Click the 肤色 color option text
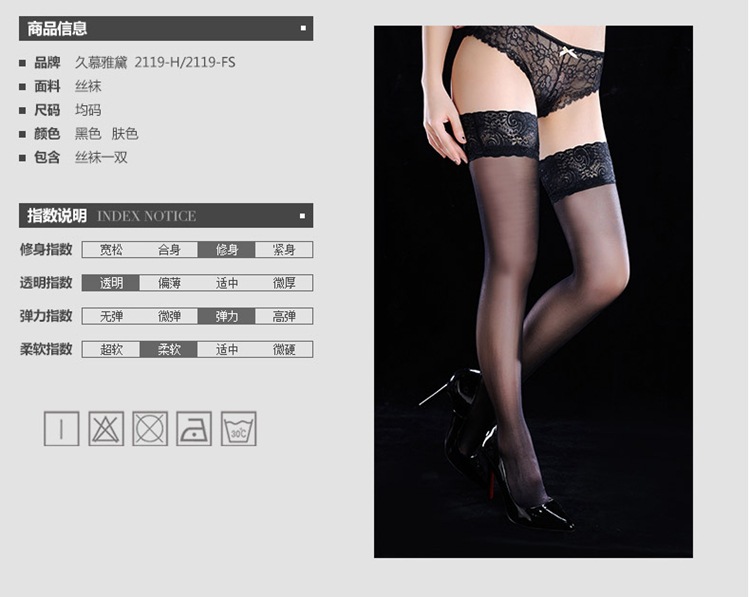This screenshot has width=750, height=597. click(x=125, y=134)
